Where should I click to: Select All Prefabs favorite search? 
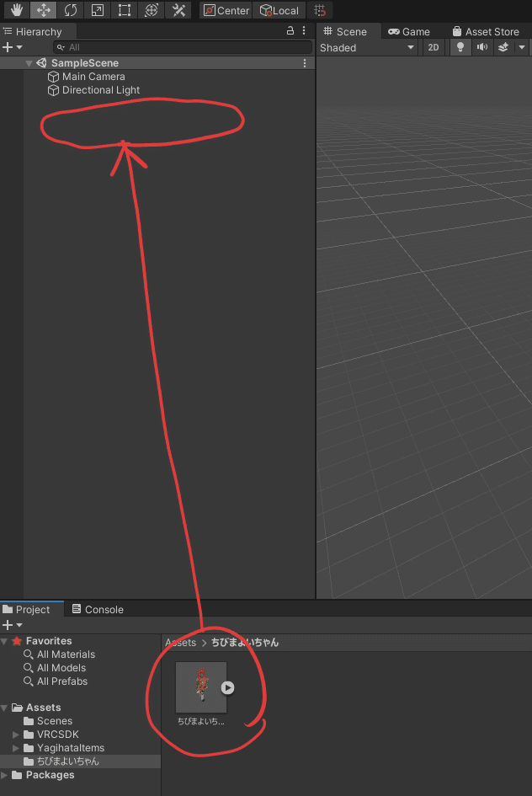[56, 681]
